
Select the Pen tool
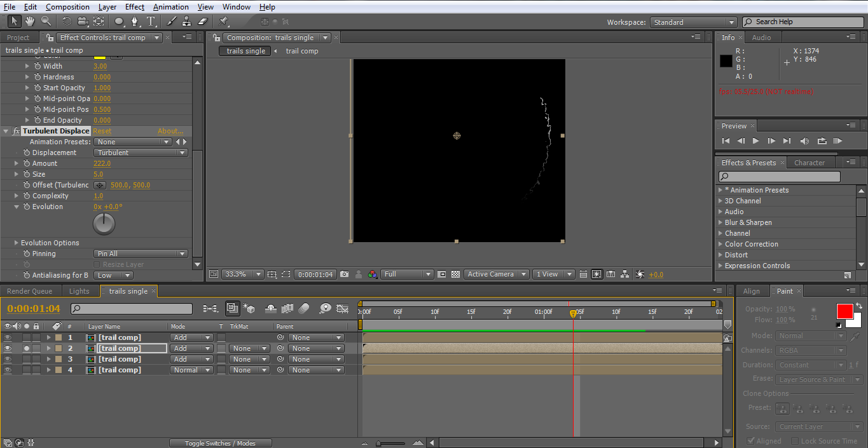pos(135,21)
